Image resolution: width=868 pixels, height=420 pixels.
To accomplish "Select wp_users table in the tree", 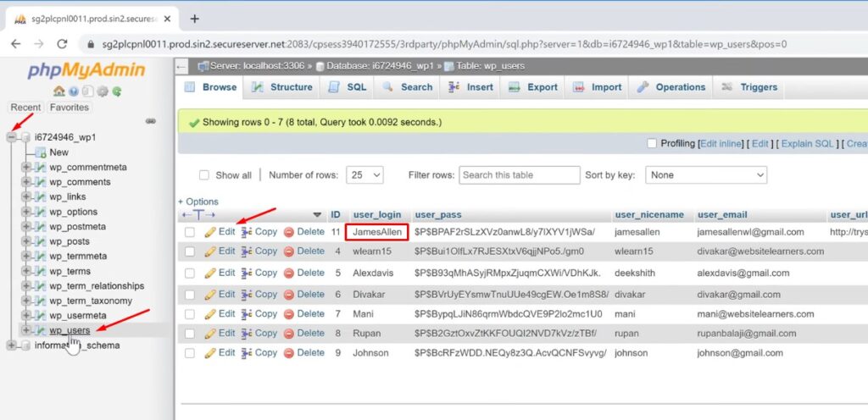I will 70,330.
